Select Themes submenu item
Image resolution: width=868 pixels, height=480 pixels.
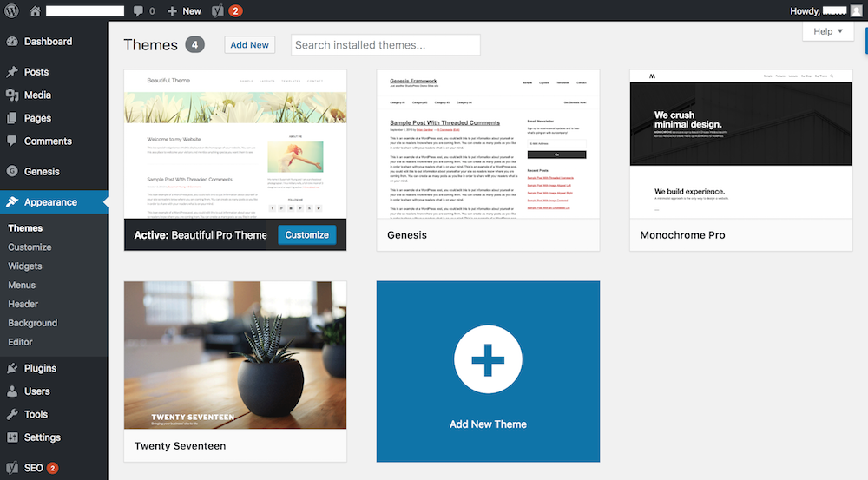25,228
